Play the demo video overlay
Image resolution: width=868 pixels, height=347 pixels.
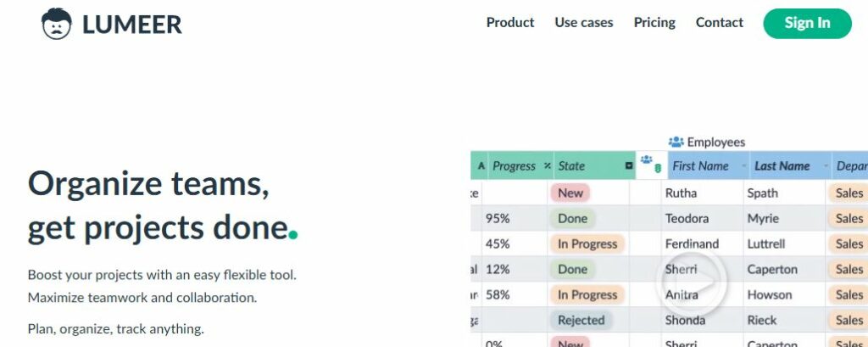coord(691,283)
